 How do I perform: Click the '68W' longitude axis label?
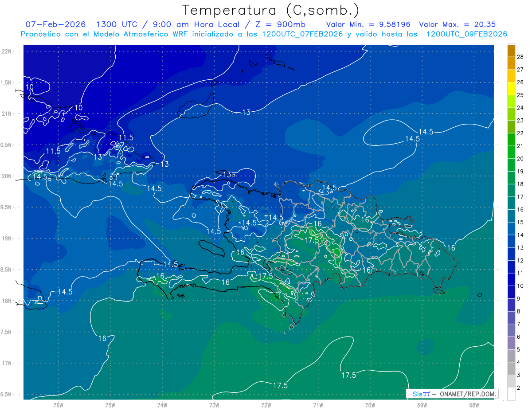(x=474, y=405)
